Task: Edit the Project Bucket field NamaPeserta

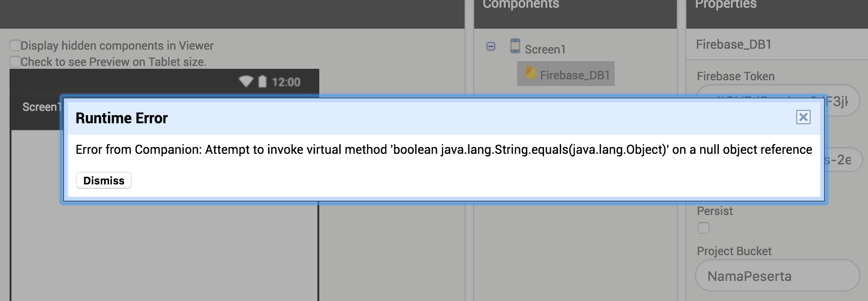Action: click(x=777, y=276)
